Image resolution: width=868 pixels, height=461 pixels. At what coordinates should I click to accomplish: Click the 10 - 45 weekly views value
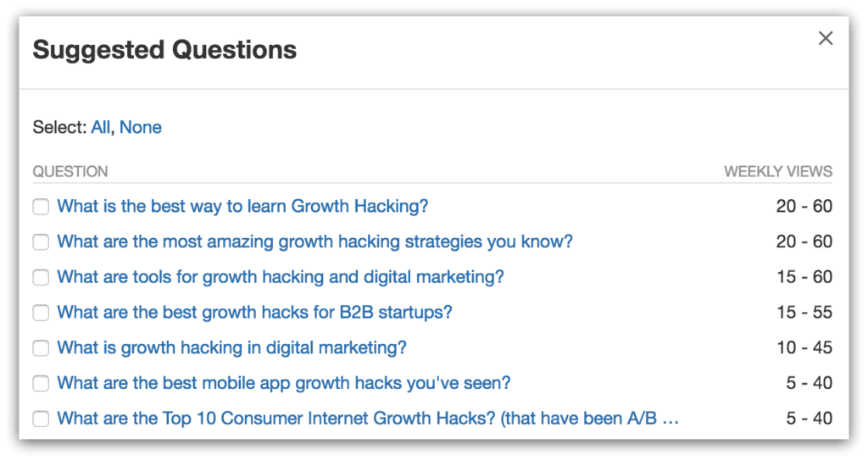pyautogui.click(x=804, y=347)
